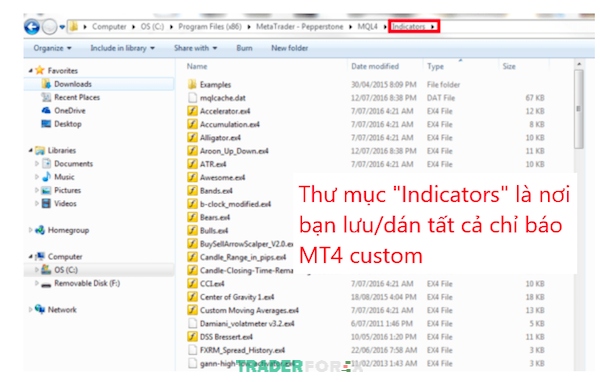Select the Awesome.ex4 file name
600x382 pixels.
point(222,177)
